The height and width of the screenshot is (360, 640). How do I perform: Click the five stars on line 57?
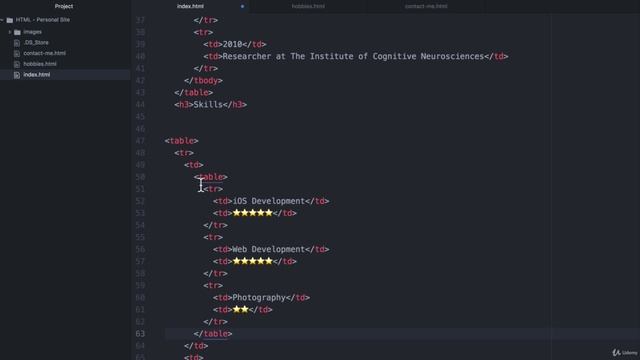pyautogui.click(x=252, y=261)
